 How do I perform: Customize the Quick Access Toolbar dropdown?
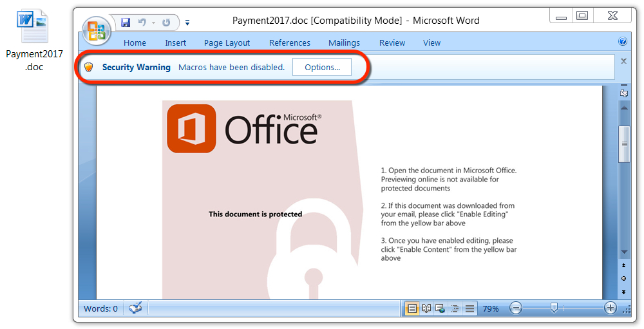point(187,23)
